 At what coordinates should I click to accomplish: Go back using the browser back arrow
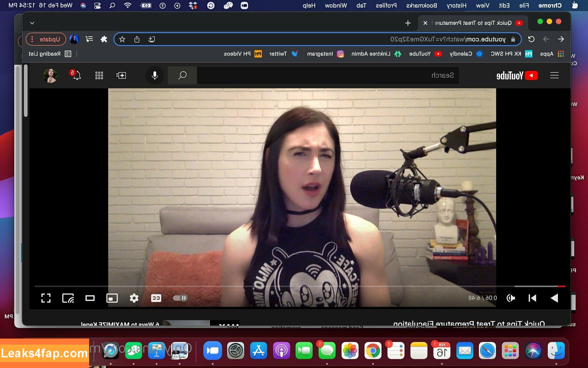point(561,39)
